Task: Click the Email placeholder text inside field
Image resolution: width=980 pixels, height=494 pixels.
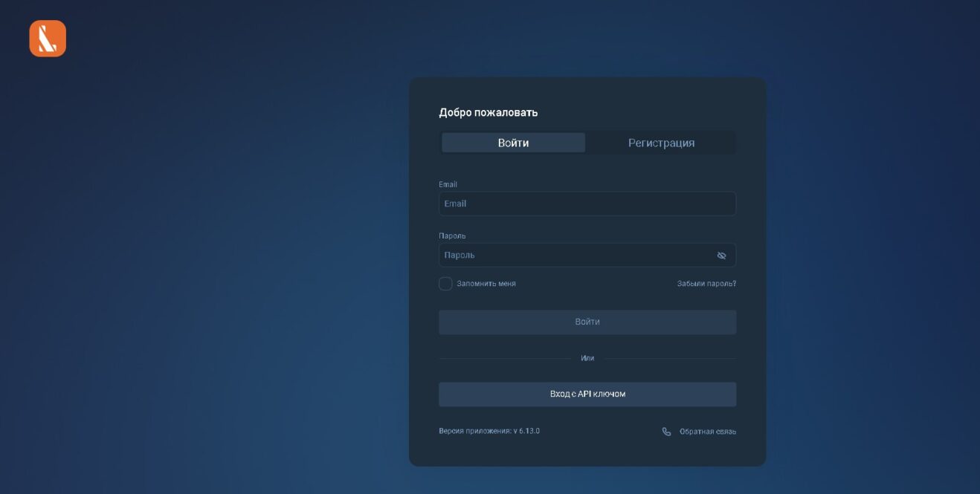Action: point(455,204)
